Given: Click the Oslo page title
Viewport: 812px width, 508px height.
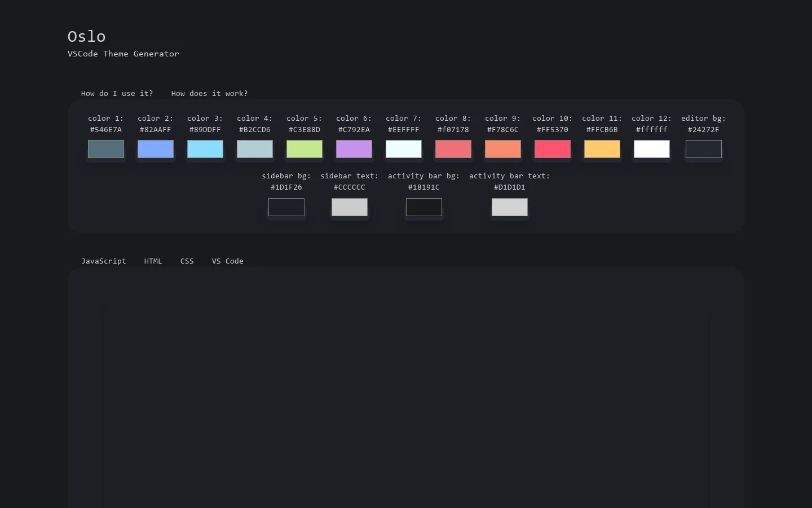Looking at the screenshot, I should (87, 36).
